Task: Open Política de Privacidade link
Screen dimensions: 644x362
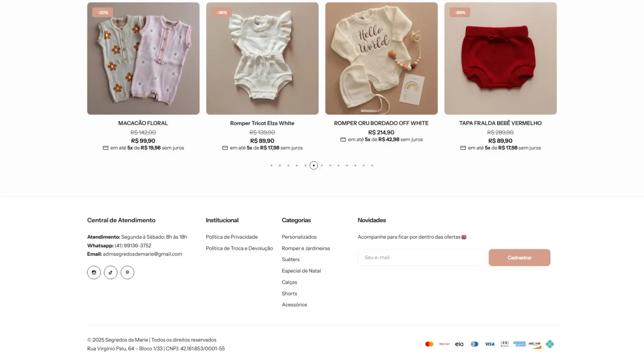Action: point(231,237)
